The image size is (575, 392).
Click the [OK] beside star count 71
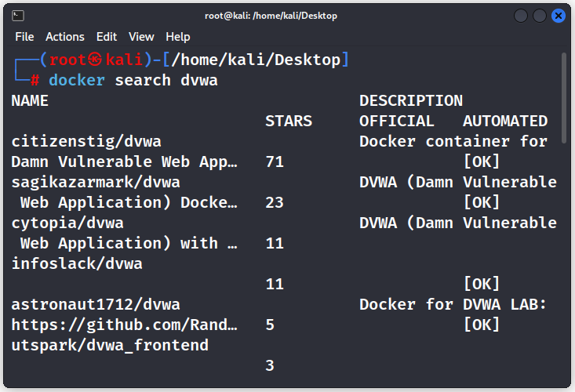(x=482, y=162)
